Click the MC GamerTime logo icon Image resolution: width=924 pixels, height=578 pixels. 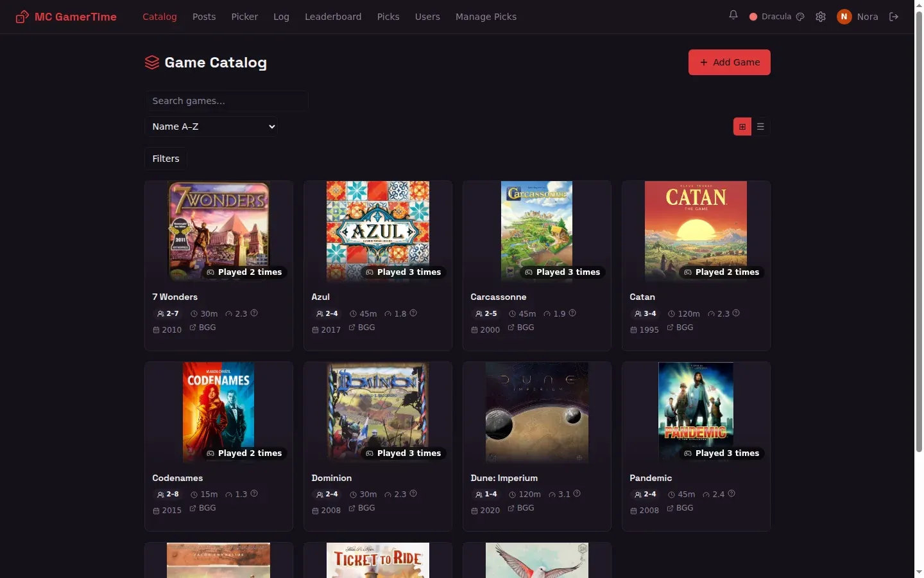pos(22,17)
